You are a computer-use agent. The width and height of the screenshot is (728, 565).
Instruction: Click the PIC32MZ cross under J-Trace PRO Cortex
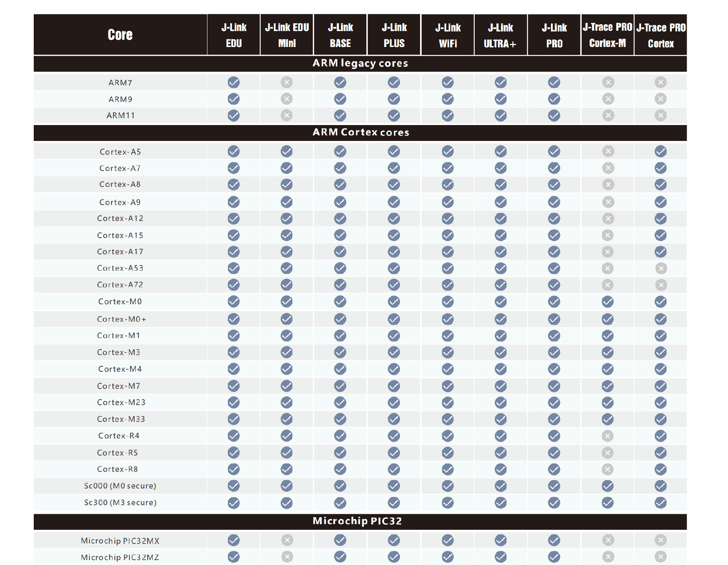click(661, 557)
